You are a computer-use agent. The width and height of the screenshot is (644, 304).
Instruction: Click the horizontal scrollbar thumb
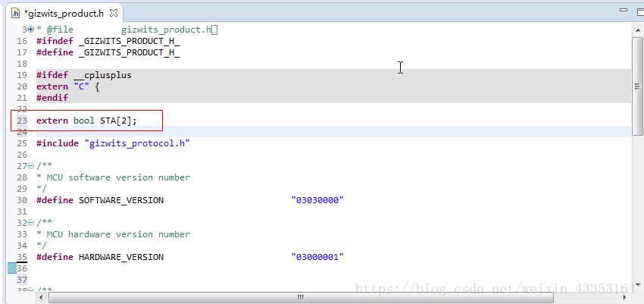(301, 297)
